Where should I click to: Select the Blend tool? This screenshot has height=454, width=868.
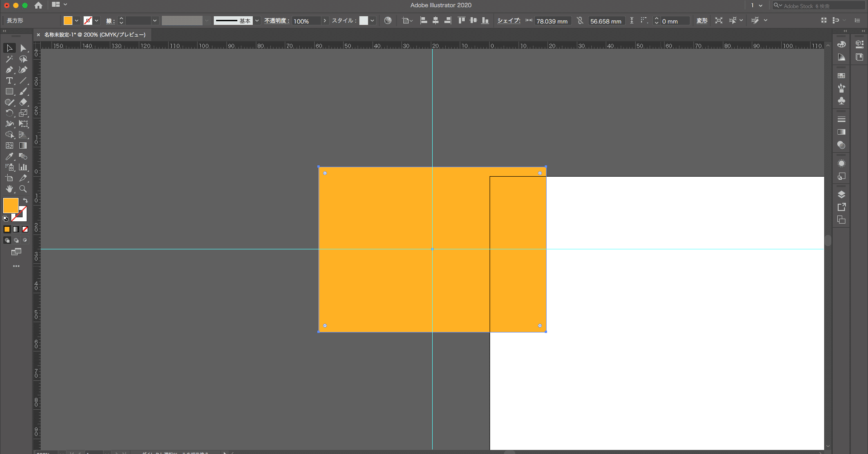[x=23, y=156]
